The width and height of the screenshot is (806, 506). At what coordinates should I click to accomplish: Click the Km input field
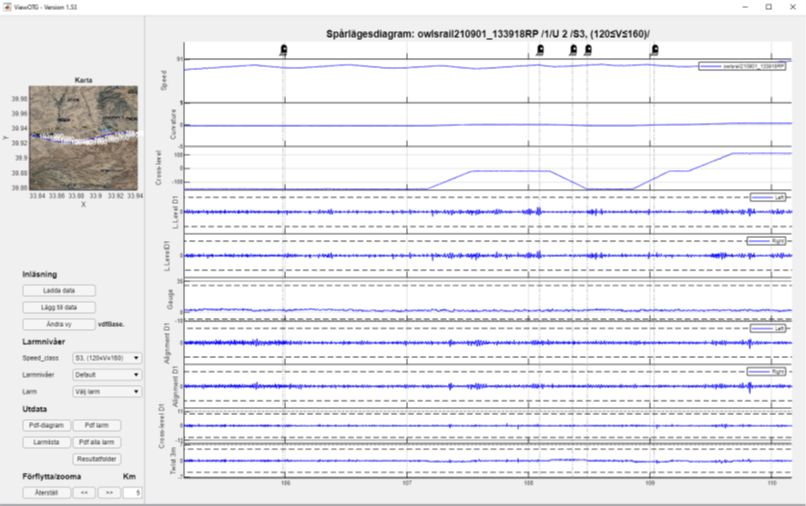(x=133, y=492)
